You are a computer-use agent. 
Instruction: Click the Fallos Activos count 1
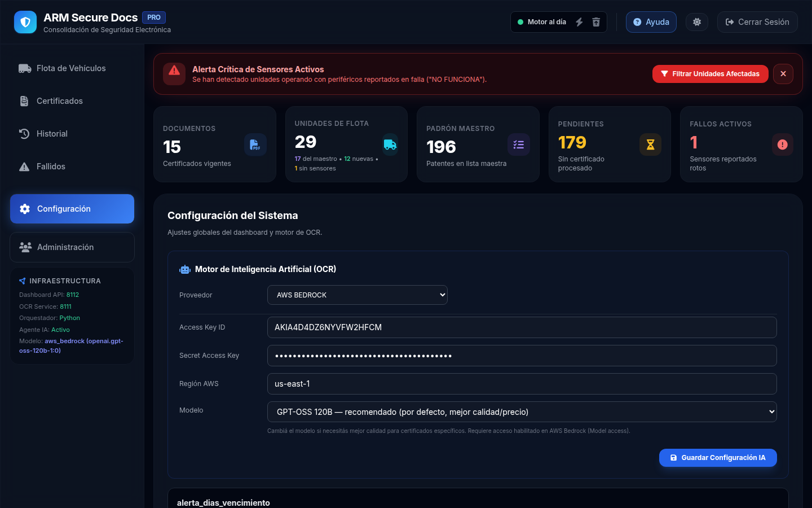(694, 142)
